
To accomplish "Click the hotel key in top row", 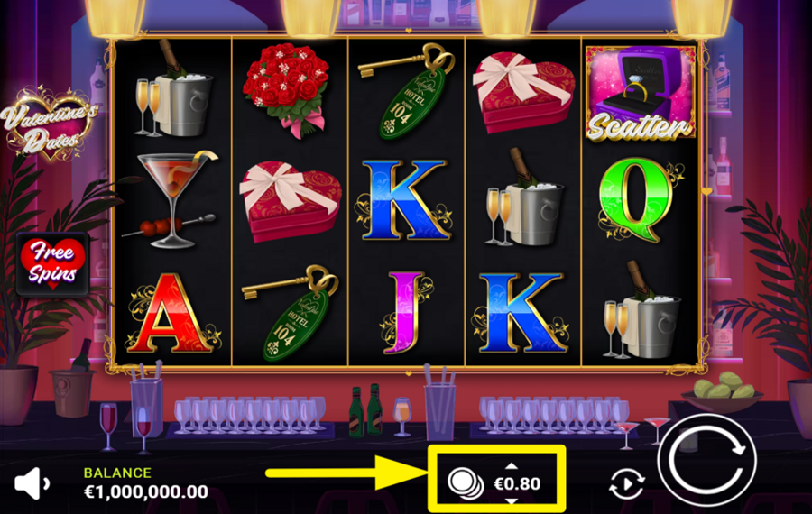I will [407, 91].
